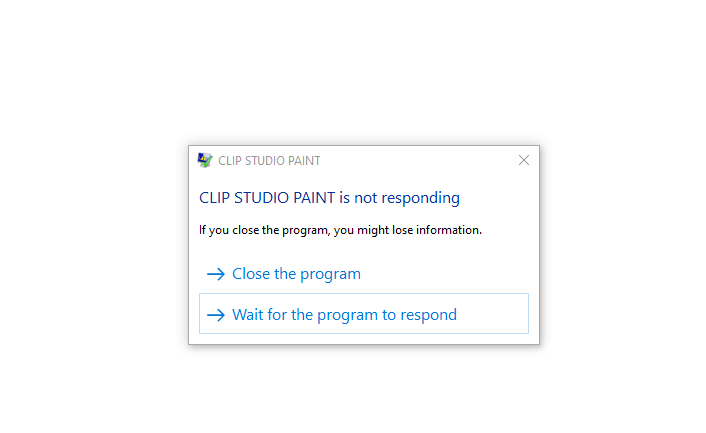This screenshot has width=706, height=433.
Task: Click the arrow icon beside Wait for the program
Action: pyautogui.click(x=215, y=315)
